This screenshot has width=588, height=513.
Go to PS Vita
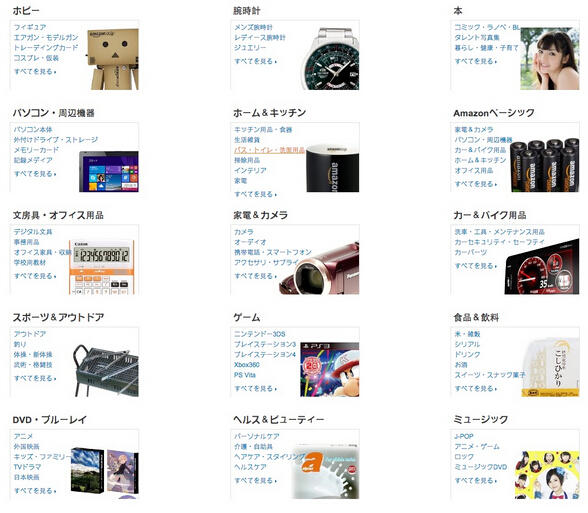(245, 375)
